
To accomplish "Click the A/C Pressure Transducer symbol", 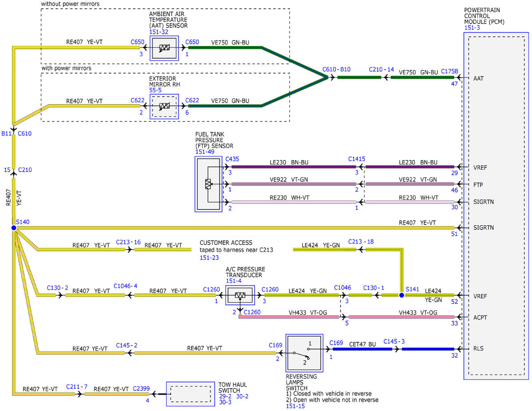I will point(240,296).
